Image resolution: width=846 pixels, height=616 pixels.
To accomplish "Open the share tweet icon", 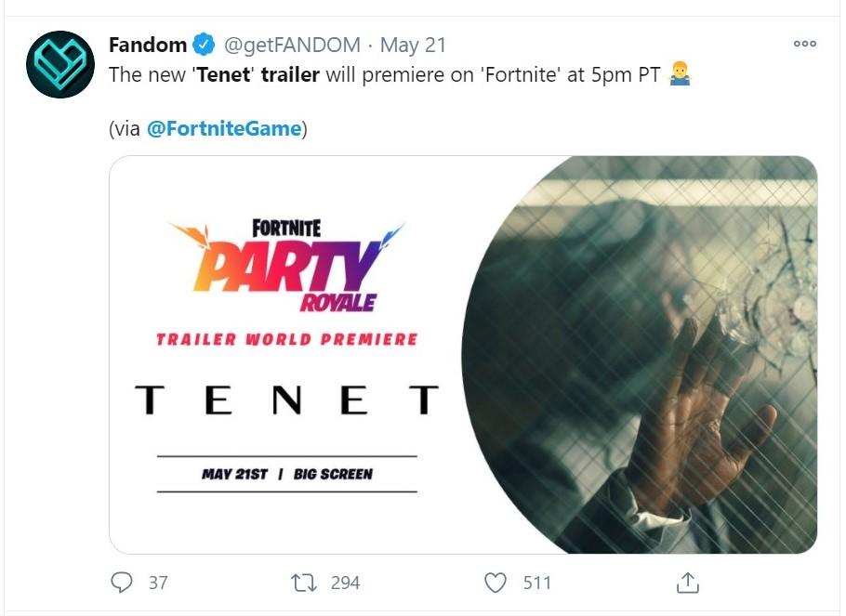I will coord(687,583).
